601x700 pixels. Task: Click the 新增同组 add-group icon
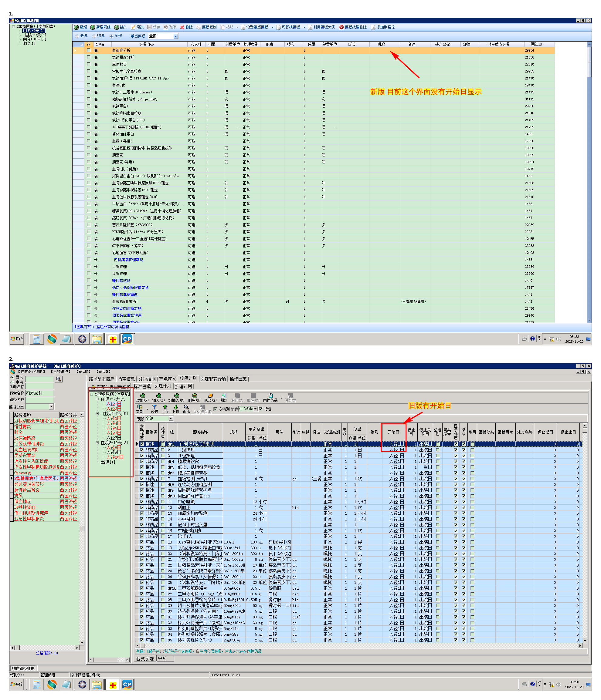click(x=92, y=27)
